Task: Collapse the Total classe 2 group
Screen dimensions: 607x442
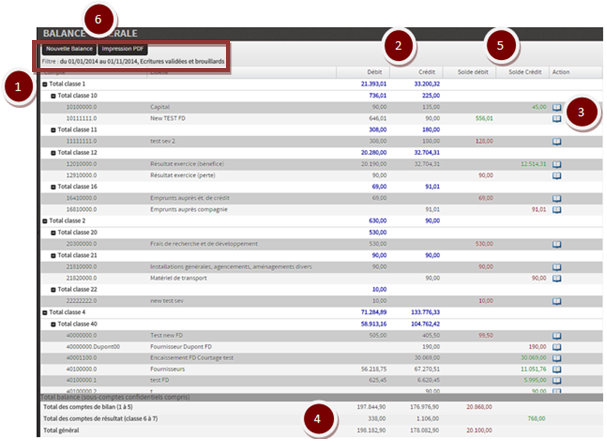Action: point(41,220)
